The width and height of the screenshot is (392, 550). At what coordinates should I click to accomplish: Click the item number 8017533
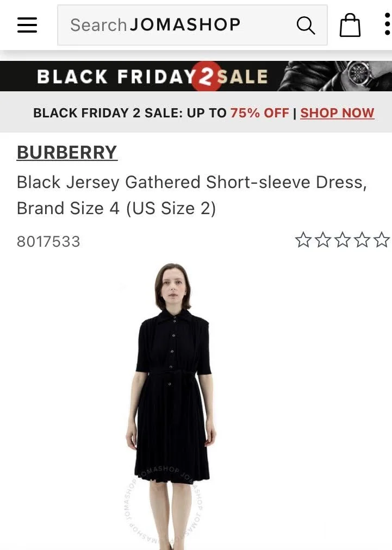click(48, 242)
